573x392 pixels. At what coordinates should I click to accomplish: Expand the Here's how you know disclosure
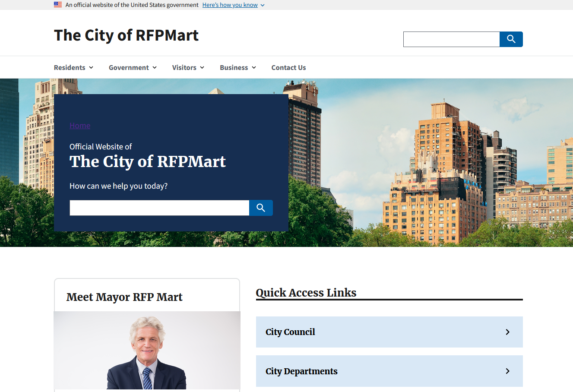[x=230, y=5]
